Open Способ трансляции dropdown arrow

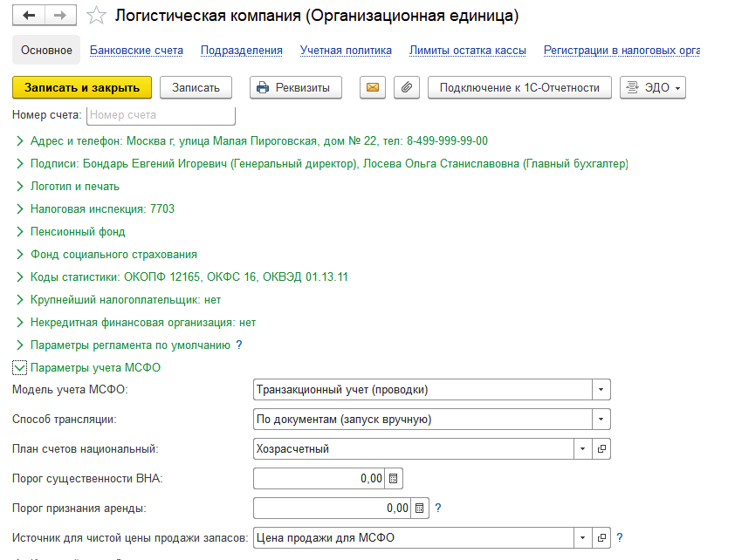601,419
